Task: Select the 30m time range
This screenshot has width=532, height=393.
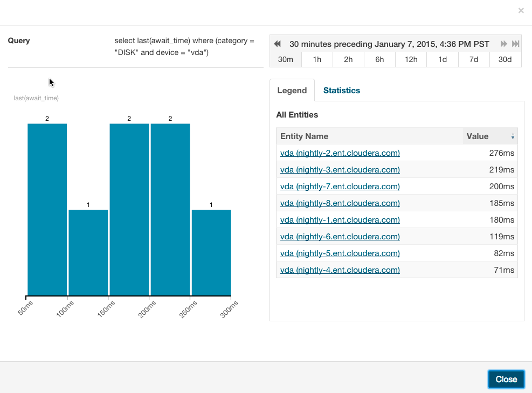Action: point(285,59)
